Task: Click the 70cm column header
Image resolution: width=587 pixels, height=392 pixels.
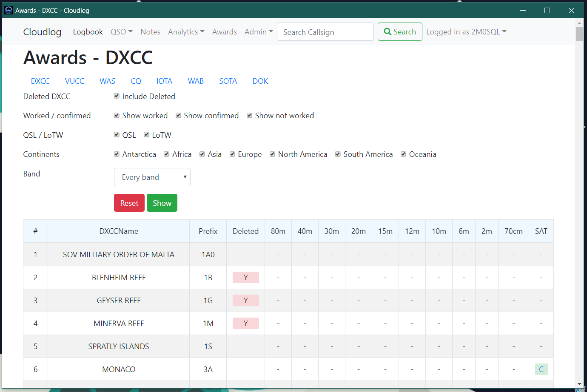Action: (513, 231)
